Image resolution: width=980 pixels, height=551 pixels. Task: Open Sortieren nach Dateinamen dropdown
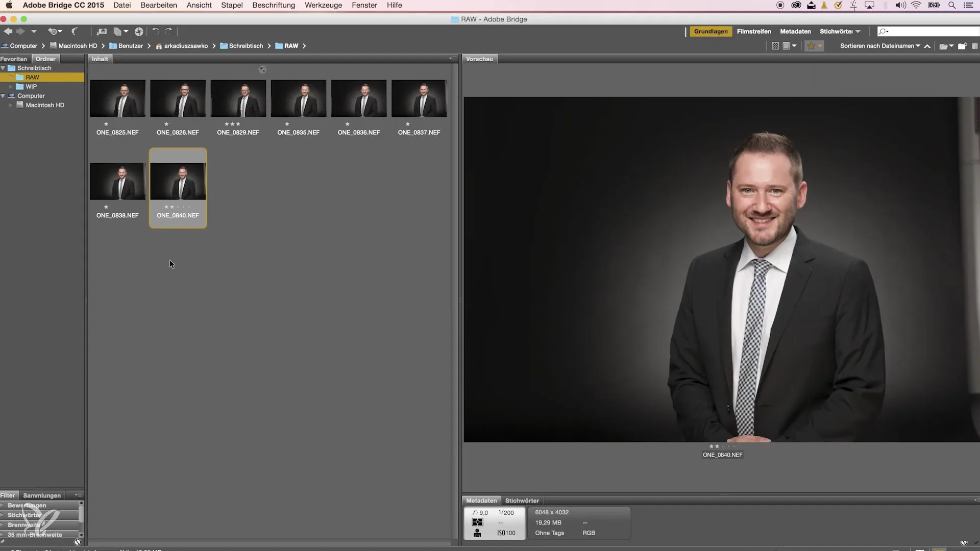coord(880,46)
